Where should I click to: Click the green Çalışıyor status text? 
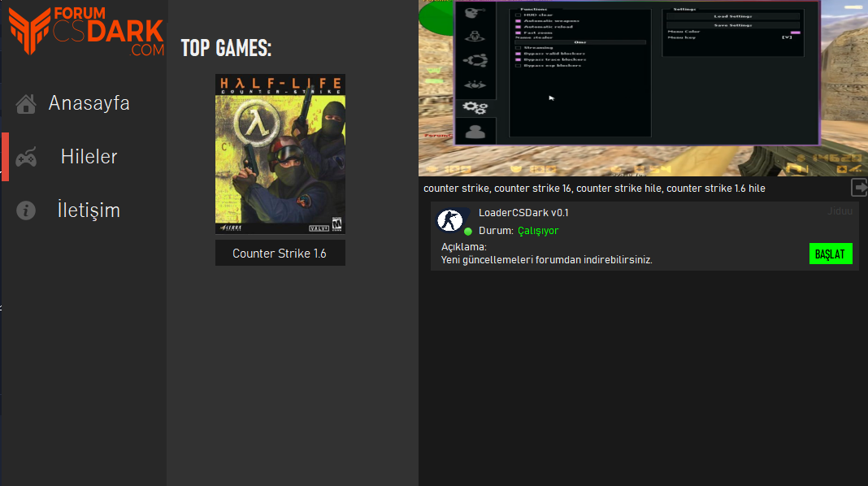click(x=538, y=231)
